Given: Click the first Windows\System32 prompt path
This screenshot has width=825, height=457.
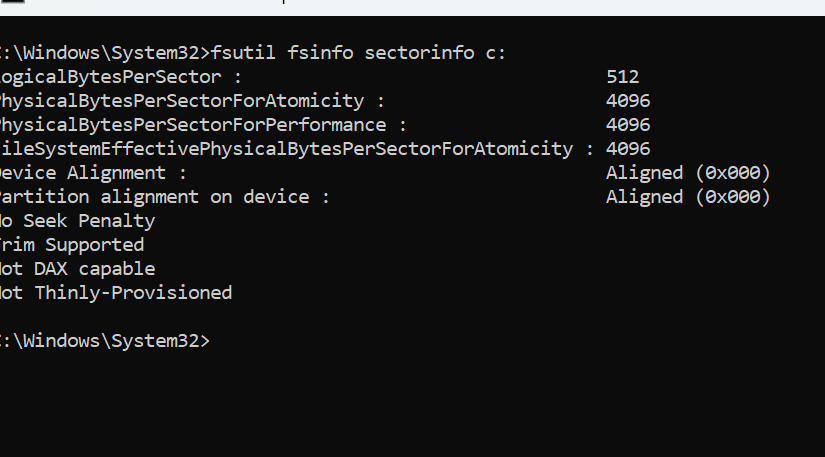Looking at the screenshot, I should click(x=103, y=53).
